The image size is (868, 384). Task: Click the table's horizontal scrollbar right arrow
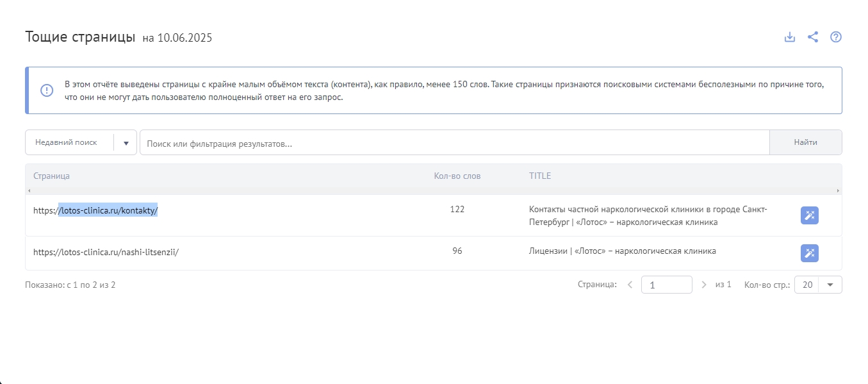coord(839,191)
